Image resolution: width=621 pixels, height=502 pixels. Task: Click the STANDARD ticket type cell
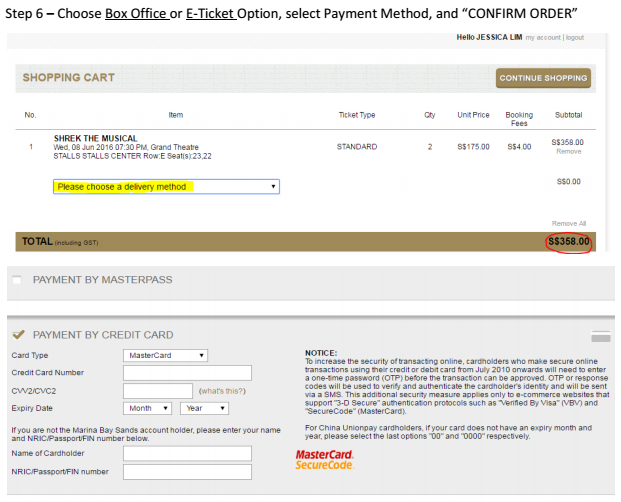pos(357,147)
